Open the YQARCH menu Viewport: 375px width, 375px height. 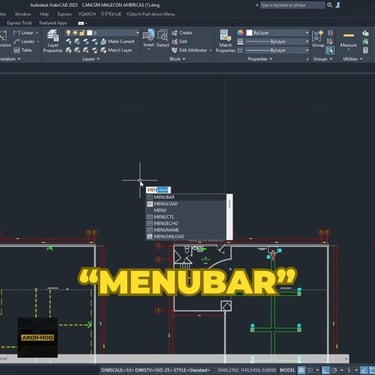(x=87, y=14)
